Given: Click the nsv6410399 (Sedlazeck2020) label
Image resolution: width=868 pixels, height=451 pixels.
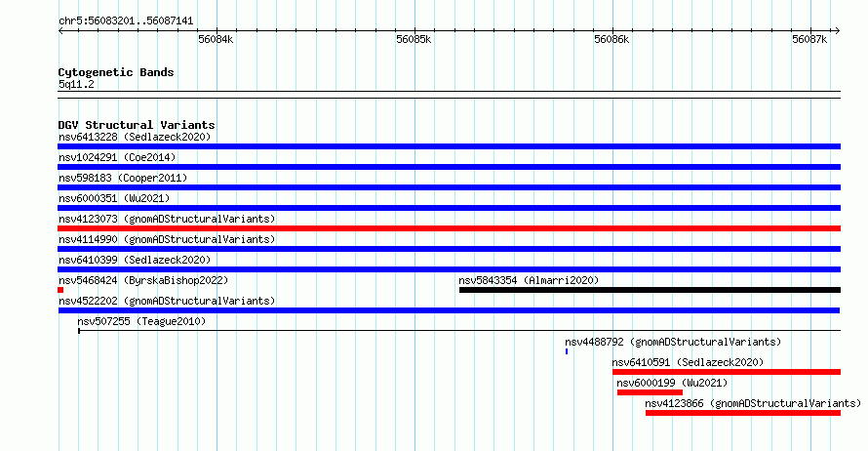Looking at the screenshot, I should pos(135,260).
